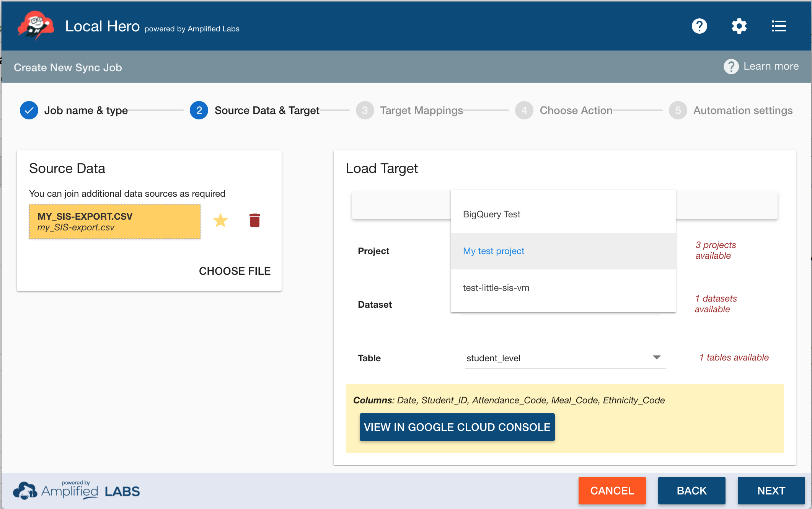Select step 4 Choose Action
Screen dimensions: 812x509
[x=524, y=111]
